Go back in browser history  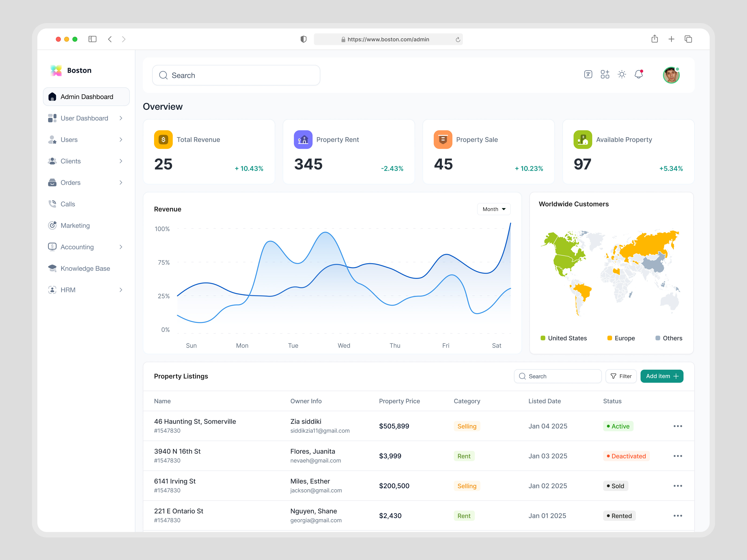click(110, 39)
